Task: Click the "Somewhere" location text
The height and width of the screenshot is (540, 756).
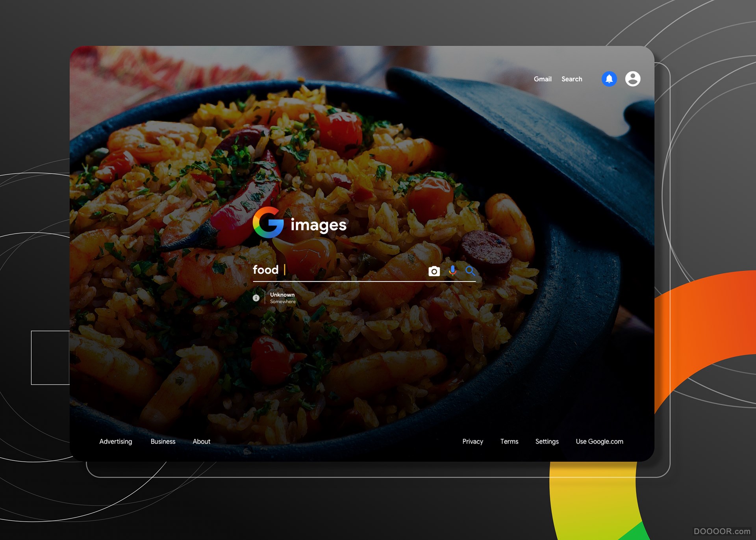Action: coord(283,302)
